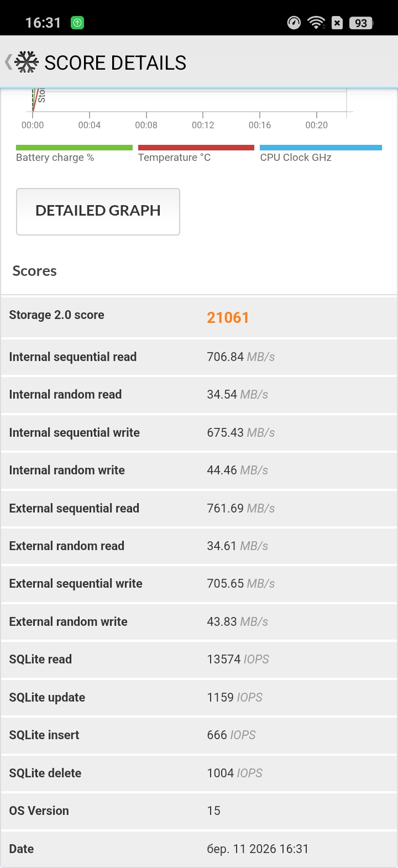Viewport: 398px width, 868px height.
Task: Tap the SCORE DETAILS header title
Action: point(115,63)
